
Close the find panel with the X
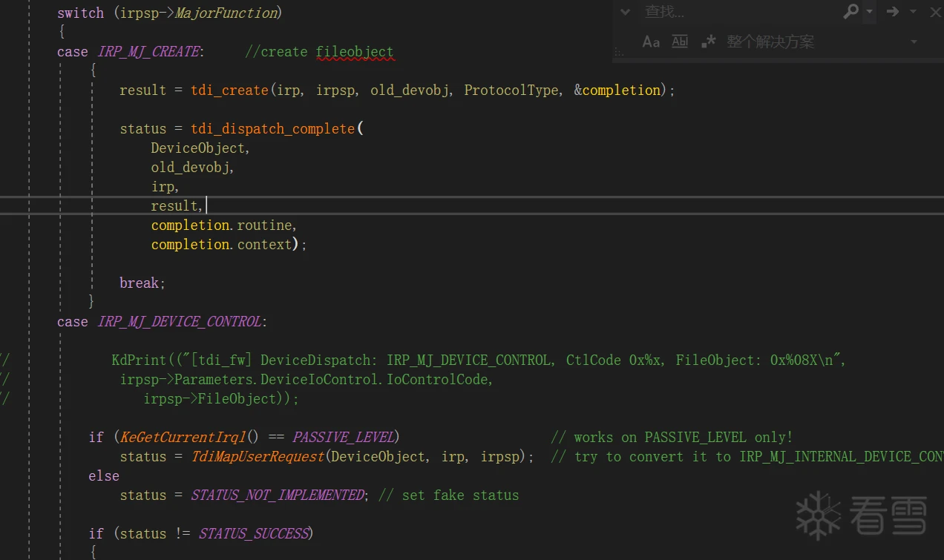click(x=935, y=12)
